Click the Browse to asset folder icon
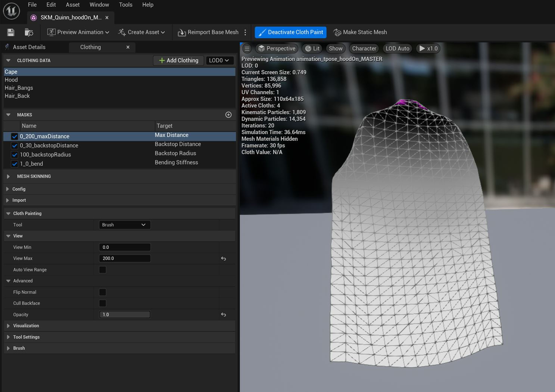The height and width of the screenshot is (392, 555). 29,32
